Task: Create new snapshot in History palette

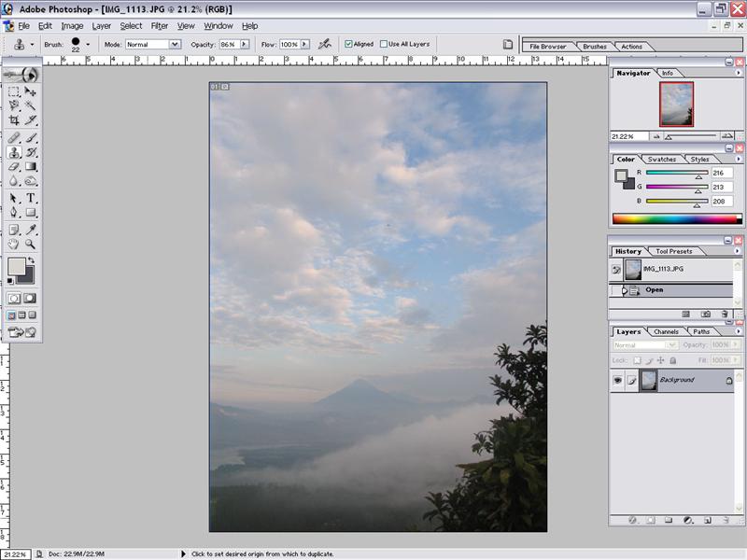Action: pos(706,314)
